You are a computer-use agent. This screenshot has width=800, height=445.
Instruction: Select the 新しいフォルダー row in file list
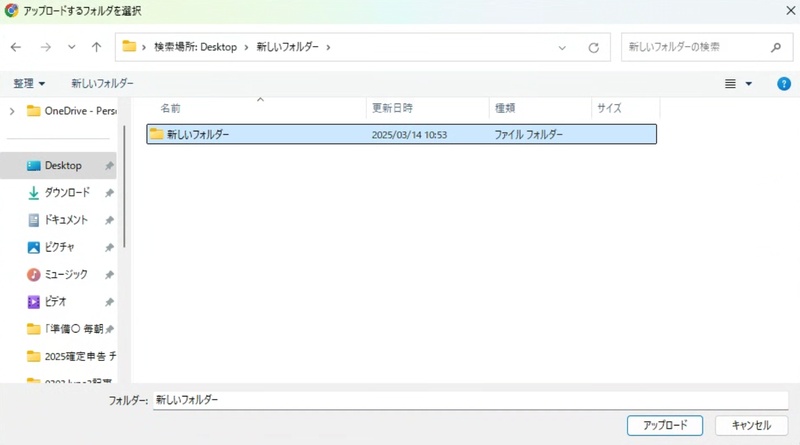(x=402, y=134)
